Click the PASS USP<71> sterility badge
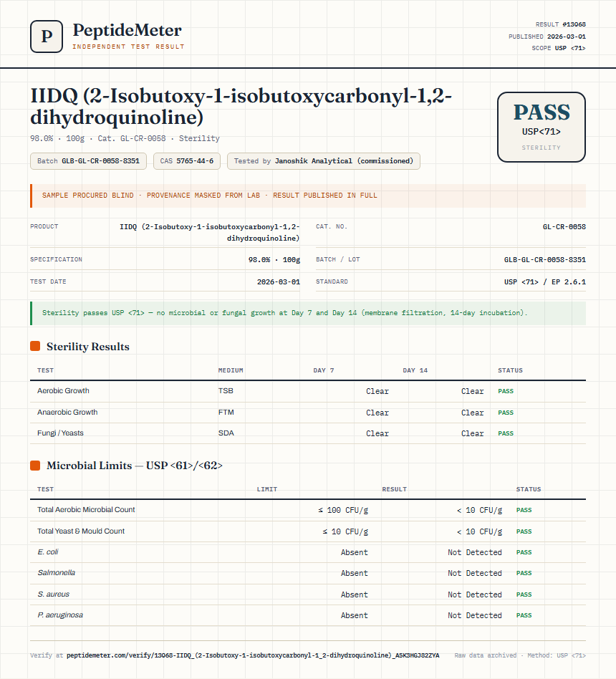 pyautogui.click(x=541, y=127)
